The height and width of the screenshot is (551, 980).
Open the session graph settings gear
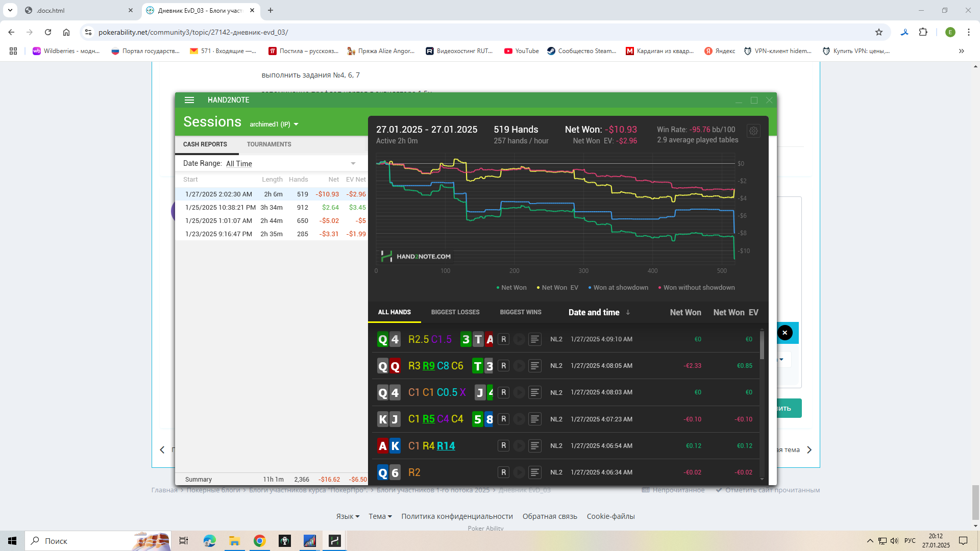coord(753,131)
